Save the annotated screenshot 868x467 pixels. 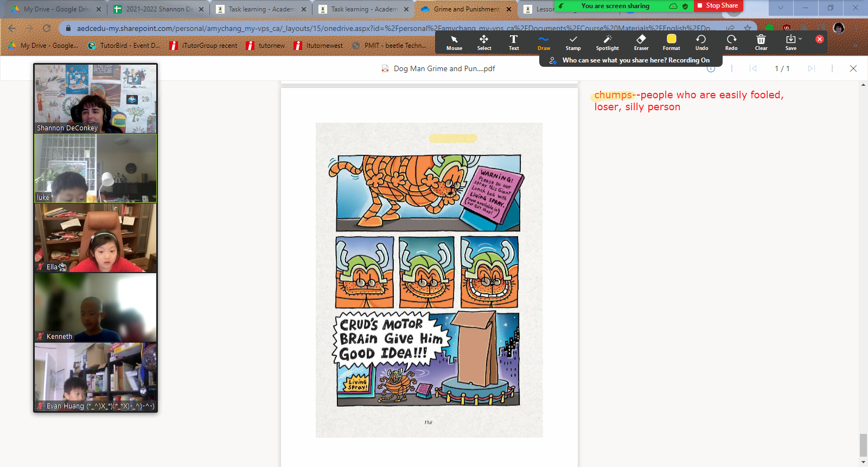(x=790, y=42)
